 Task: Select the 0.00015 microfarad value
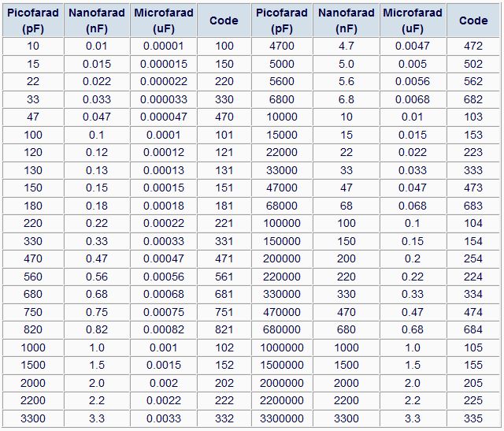click(x=163, y=188)
